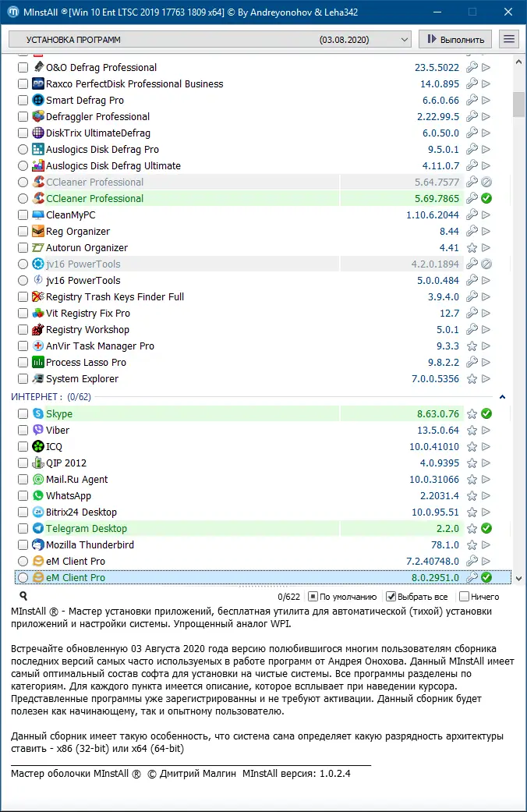Toggle the 'По умолчанию' checkbox

[x=313, y=597]
